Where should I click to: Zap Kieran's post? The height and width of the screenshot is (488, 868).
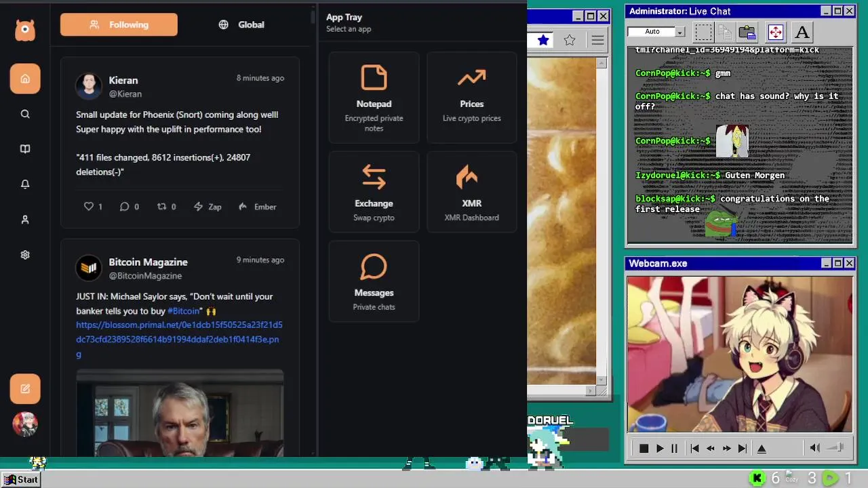click(208, 207)
